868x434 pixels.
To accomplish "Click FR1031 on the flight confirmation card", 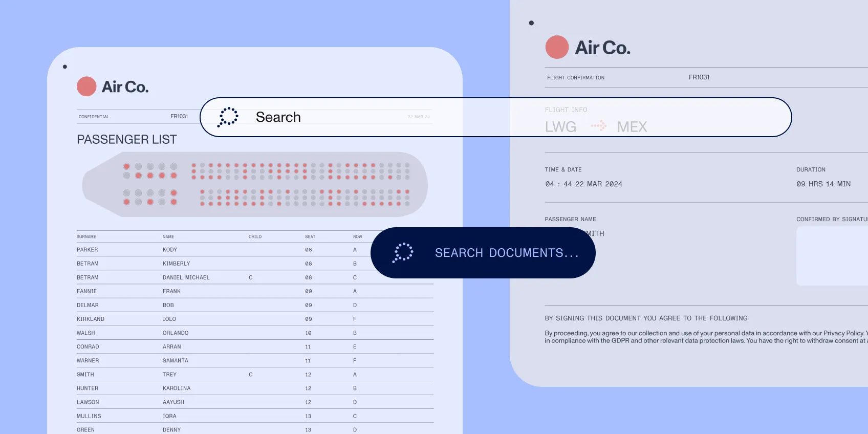I will (699, 77).
